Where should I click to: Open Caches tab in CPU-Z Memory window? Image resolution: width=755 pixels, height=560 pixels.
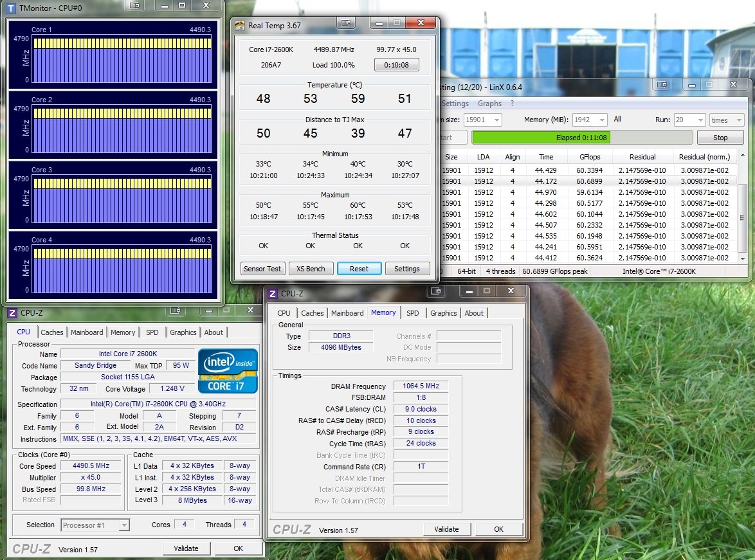pyautogui.click(x=313, y=313)
